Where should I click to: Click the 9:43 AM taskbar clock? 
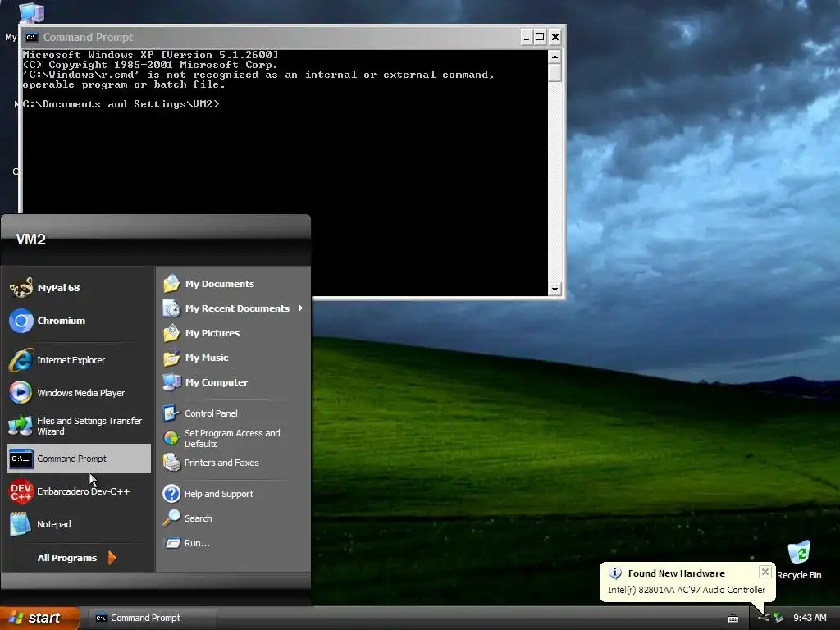click(810, 618)
